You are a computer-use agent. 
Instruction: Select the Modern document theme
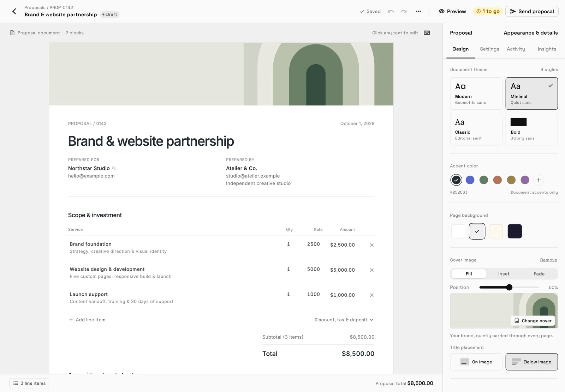coord(476,94)
